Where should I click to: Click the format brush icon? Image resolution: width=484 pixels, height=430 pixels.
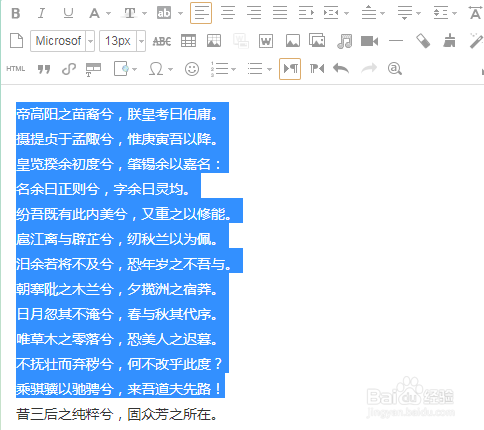449,41
